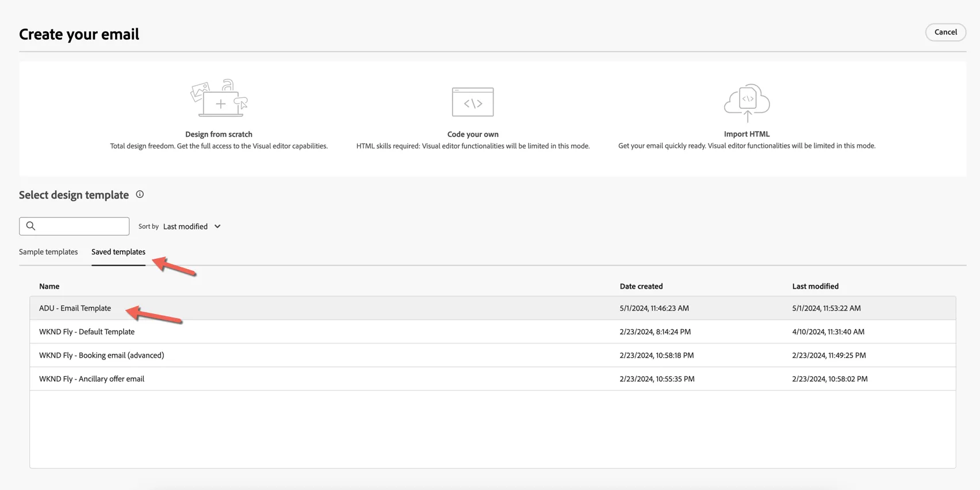Viewport: 980px width, 490px height.
Task: Click the magnifier icon in the search box
Action: pyautogui.click(x=31, y=226)
